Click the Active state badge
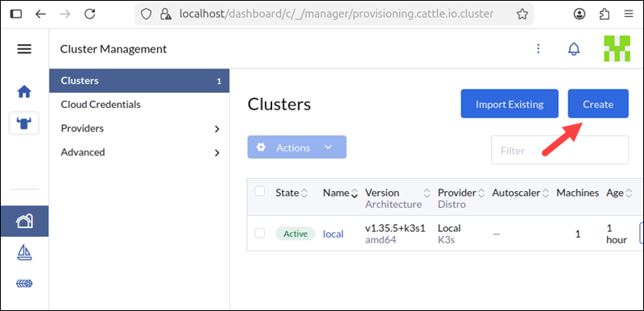This screenshot has height=311, width=644. coord(295,234)
